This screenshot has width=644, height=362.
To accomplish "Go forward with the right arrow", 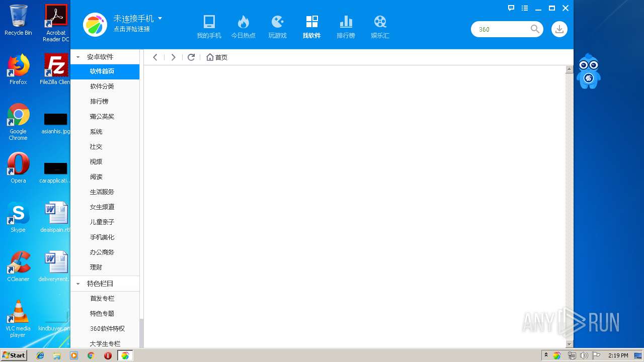I will pos(173,57).
